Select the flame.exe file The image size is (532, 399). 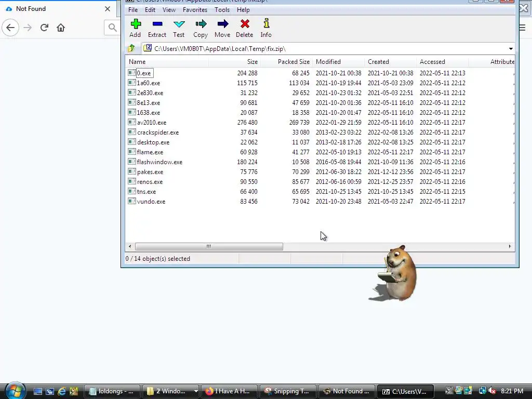tap(150, 152)
